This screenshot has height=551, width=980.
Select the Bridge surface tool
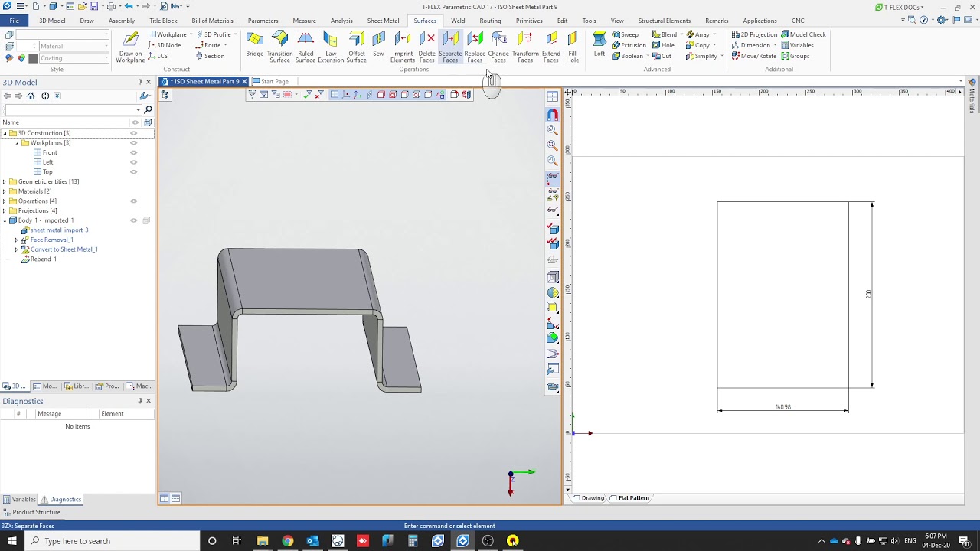pos(254,46)
